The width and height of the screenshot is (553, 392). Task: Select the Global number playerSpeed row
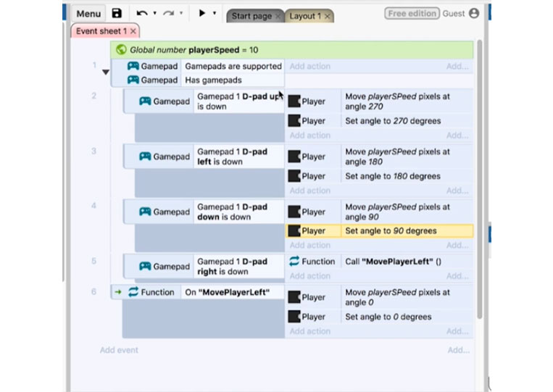pyautogui.click(x=291, y=50)
